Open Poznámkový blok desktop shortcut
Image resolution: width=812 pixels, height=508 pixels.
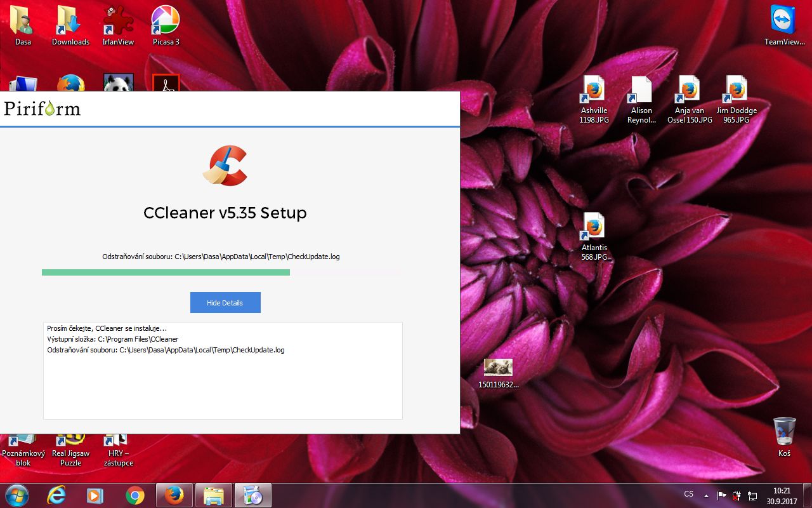point(23,451)
